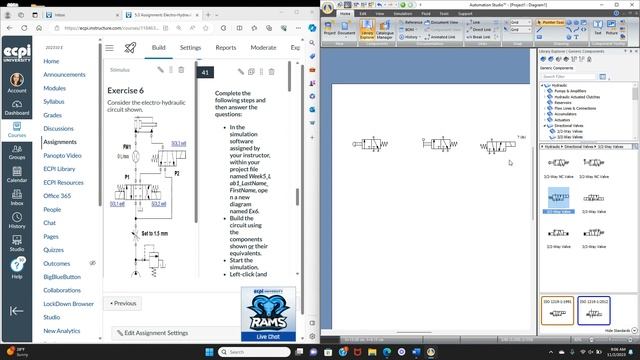
Task: Collapse the Hydraulic tree node
Action: pyautogui.click(x=542, y=86)
